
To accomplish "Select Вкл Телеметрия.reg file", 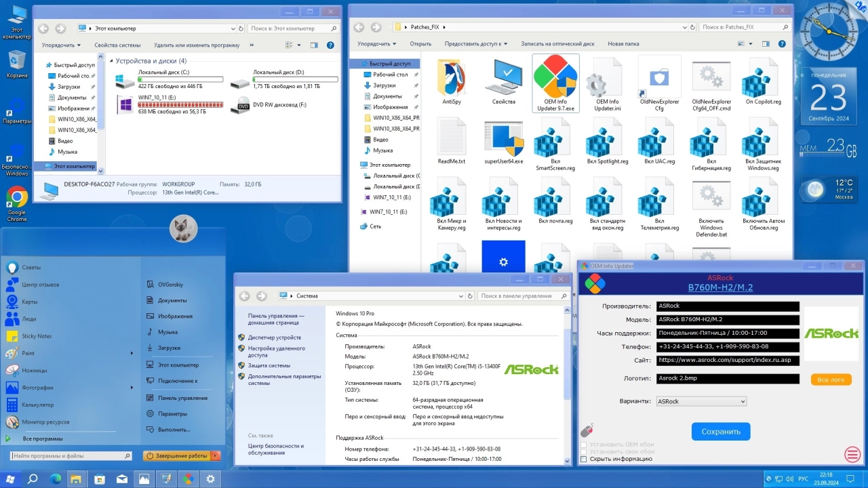I will [659, 203].
